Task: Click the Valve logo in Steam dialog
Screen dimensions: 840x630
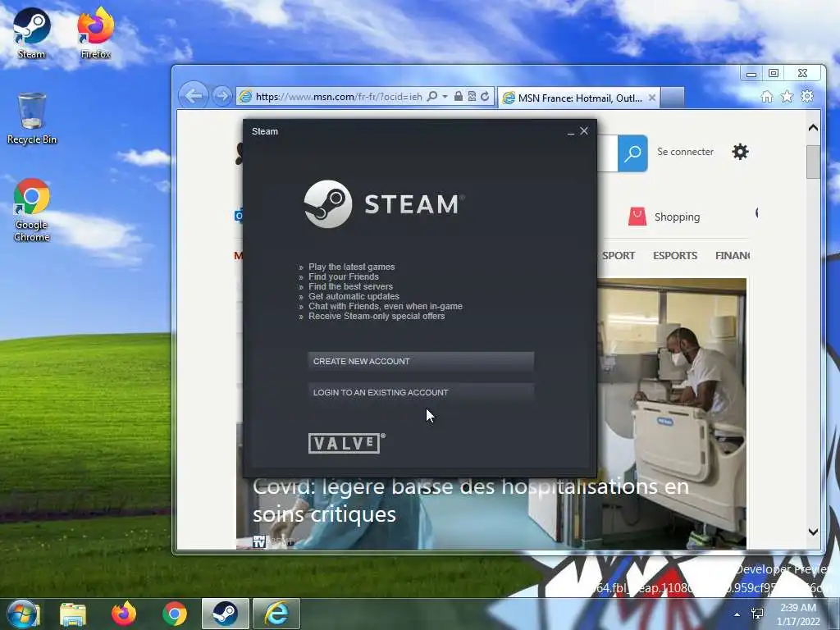Action: (347, 443)
